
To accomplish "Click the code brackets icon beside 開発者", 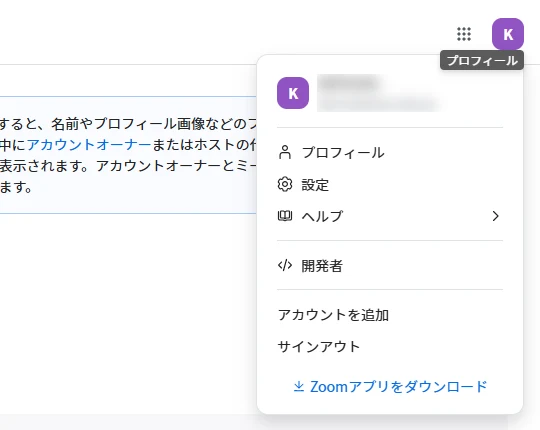I will (285, 265).
